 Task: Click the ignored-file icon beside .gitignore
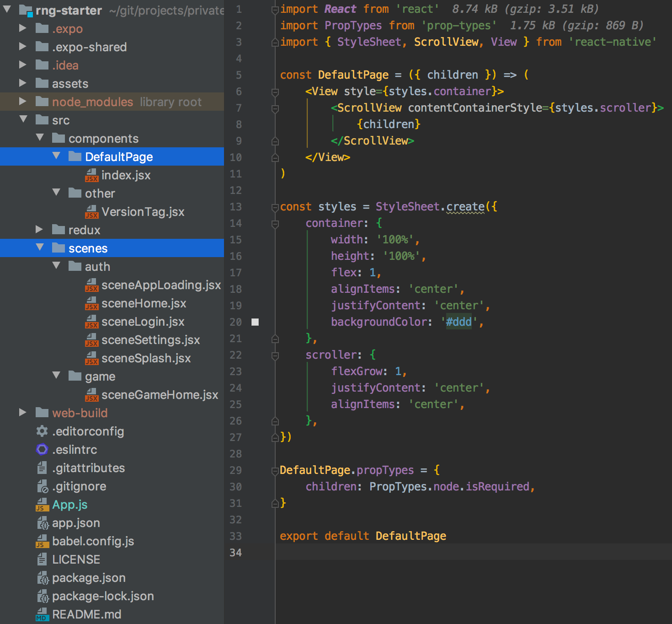pos(43,486)
